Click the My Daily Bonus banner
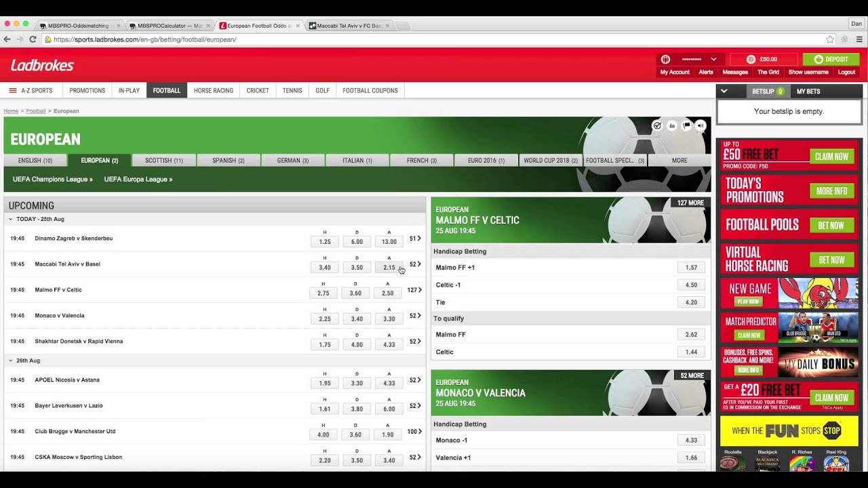This screenshot has height=488, width=868. click(x=789, y=363)
